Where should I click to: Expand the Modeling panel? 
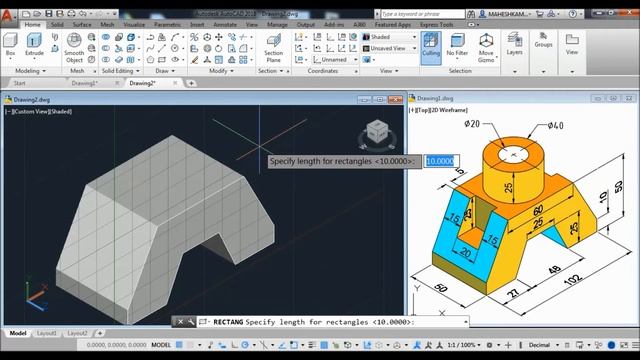click(30, 71)
